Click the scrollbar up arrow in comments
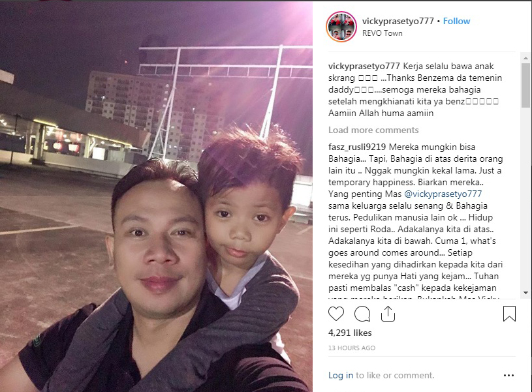 525,58
